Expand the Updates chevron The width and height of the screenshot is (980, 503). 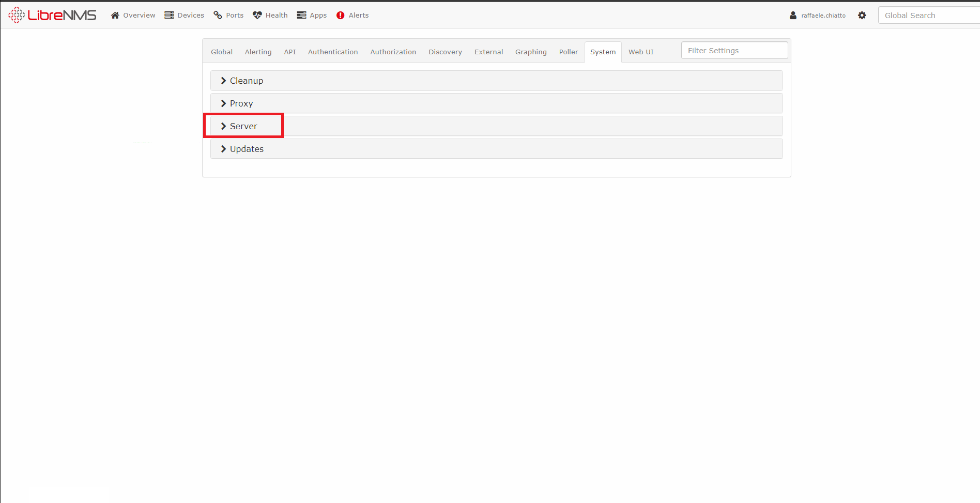coord(223,149)
